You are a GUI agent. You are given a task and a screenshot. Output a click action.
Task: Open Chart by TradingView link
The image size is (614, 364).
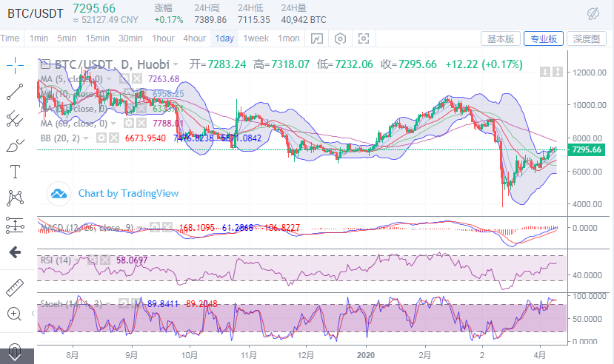(128, 193)
